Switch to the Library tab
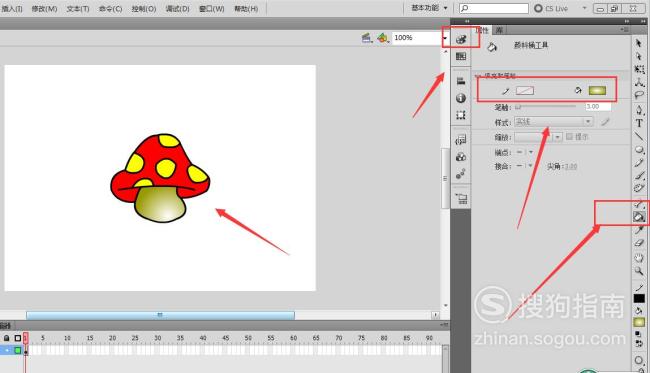 pyautogui.click(x=500, y=30)
